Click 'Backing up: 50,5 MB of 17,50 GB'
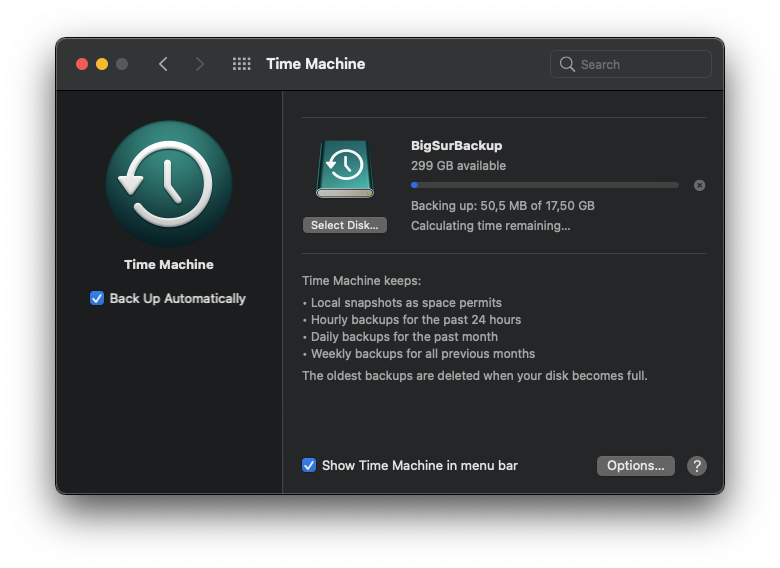The height and width of the screenshot is (568, 780). [x=503, y=205]
